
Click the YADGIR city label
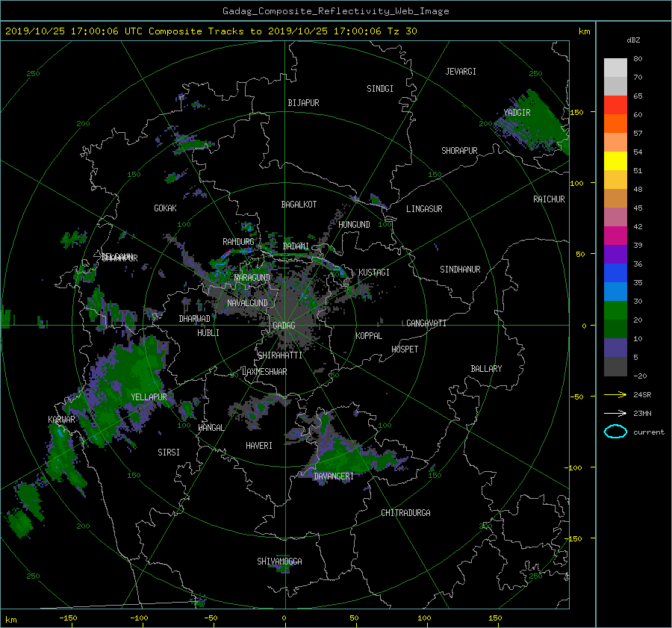point(517,113)
